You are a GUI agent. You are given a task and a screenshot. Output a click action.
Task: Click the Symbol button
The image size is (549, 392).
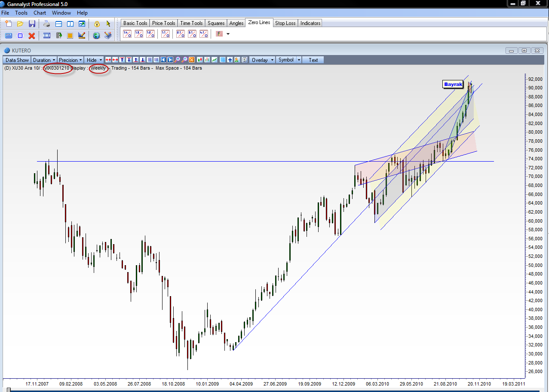(286, 60)
